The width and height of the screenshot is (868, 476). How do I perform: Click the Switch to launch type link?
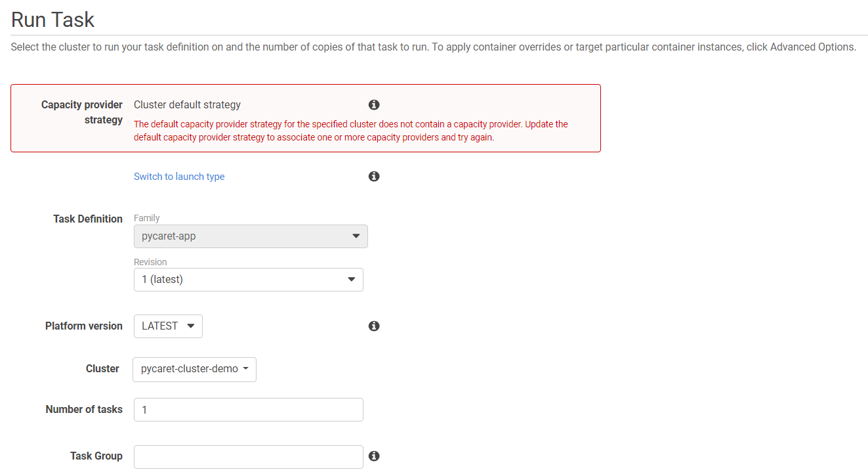pyautogui.click(x=179, y=177)
